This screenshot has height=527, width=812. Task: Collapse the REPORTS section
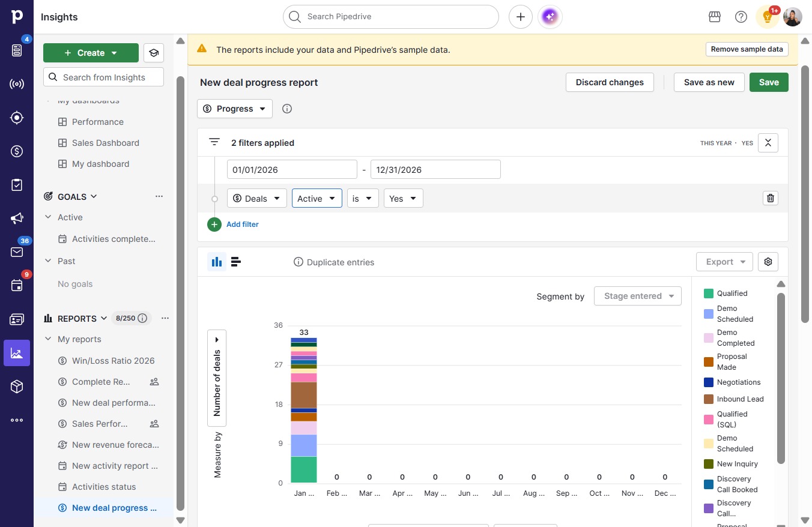[x=104, y=318]
